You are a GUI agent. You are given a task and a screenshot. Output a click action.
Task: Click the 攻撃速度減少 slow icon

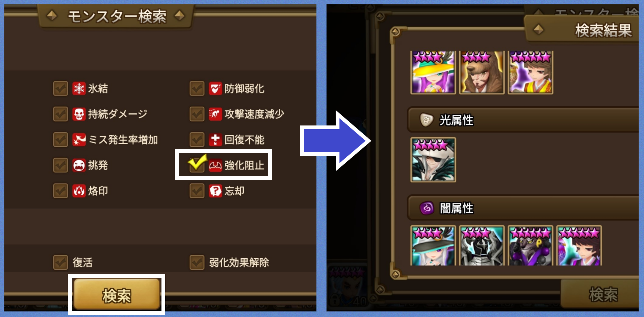click(x=215, y=114)
